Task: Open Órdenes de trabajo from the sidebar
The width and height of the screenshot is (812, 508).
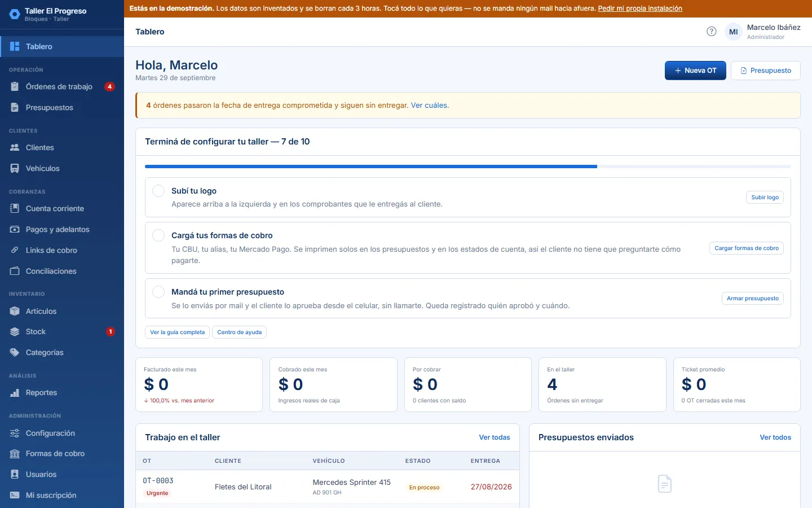Action: point(62,86)
